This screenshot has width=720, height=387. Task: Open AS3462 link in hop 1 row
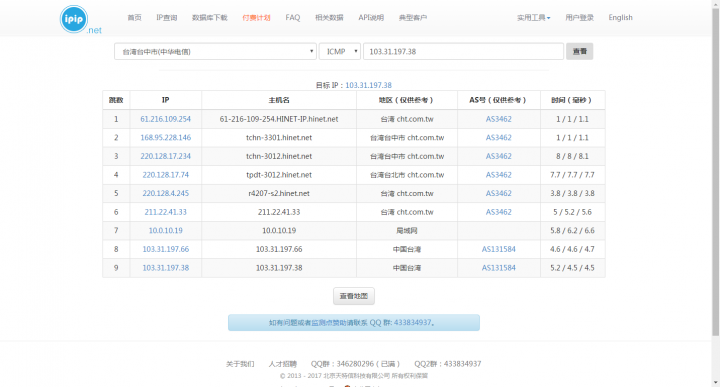tap(499, 119)
